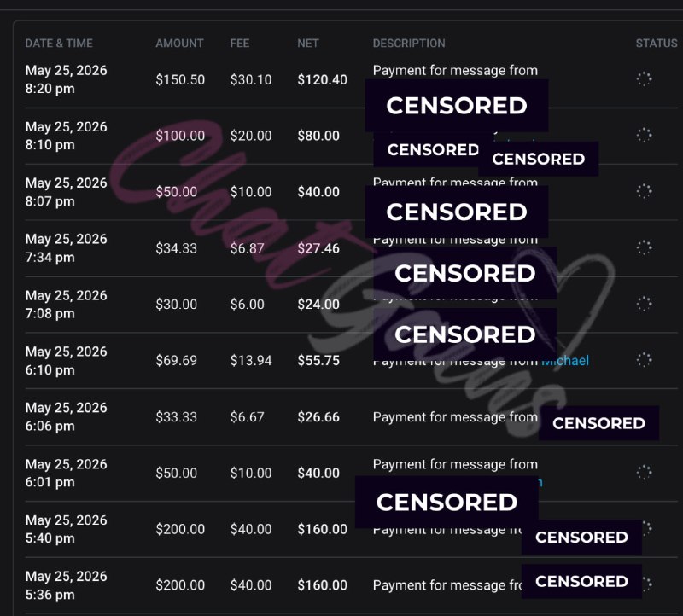Click the pending icon on the $69.69 row
This screenshot has height=616, width=683.
tap(645, 359)
